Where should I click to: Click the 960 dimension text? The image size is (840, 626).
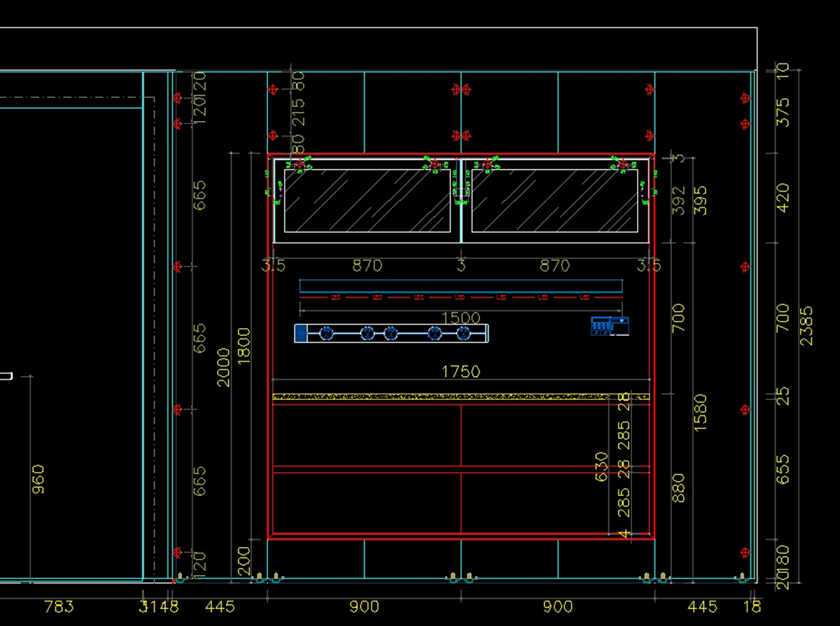tap(38, 479)
